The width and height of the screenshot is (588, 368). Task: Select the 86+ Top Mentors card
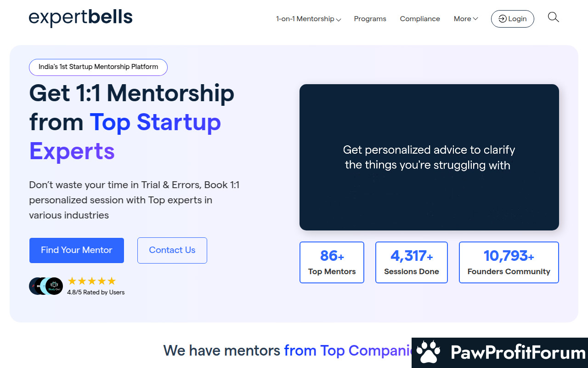(332, 262)
